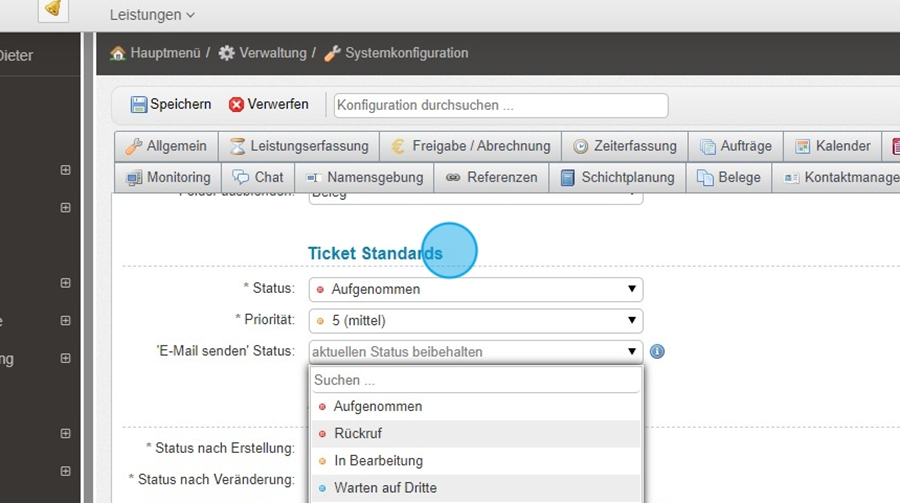Switch to the Leistungserfassung tab
The image size is (900, 503).
pyautogui.click(x=299, y=146)
